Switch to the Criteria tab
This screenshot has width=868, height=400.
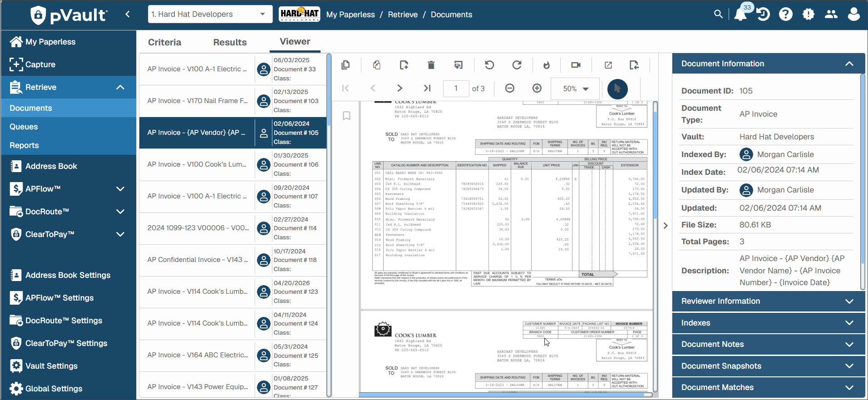coord(164,42)
